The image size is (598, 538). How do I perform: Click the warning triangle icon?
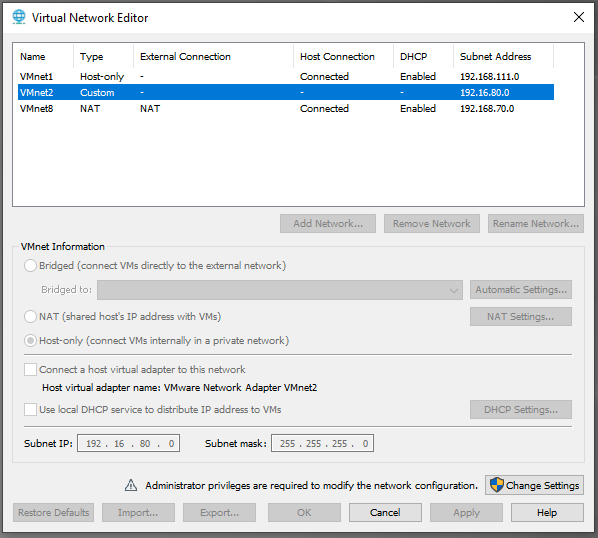131,485
